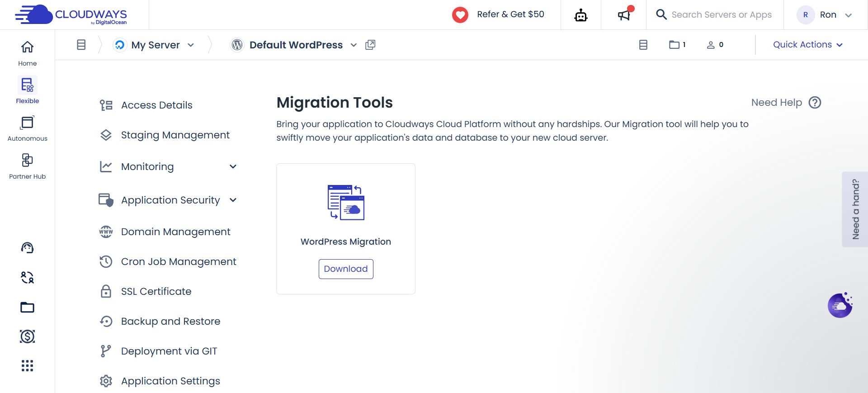Click the R avatar circle

click(806, 14)
